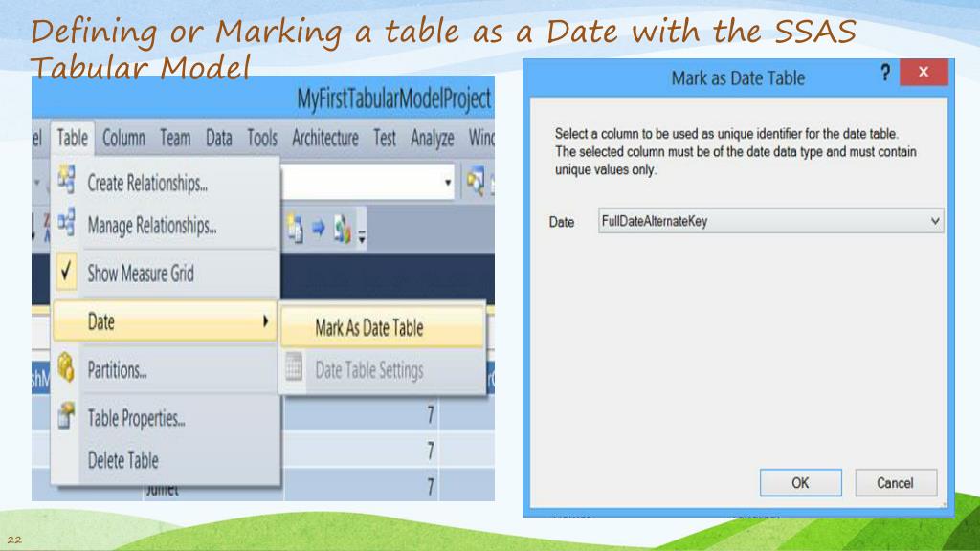Viewport: 980px width, 551px height.
Task: Choose Manage Relationships... menu entry
Action: click(x=166, y=224)
